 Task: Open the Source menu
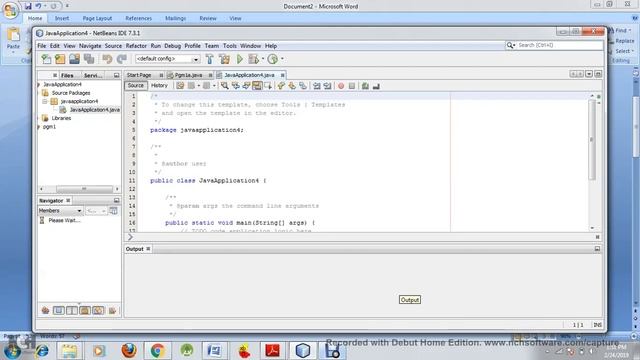[x=113, y=46]
